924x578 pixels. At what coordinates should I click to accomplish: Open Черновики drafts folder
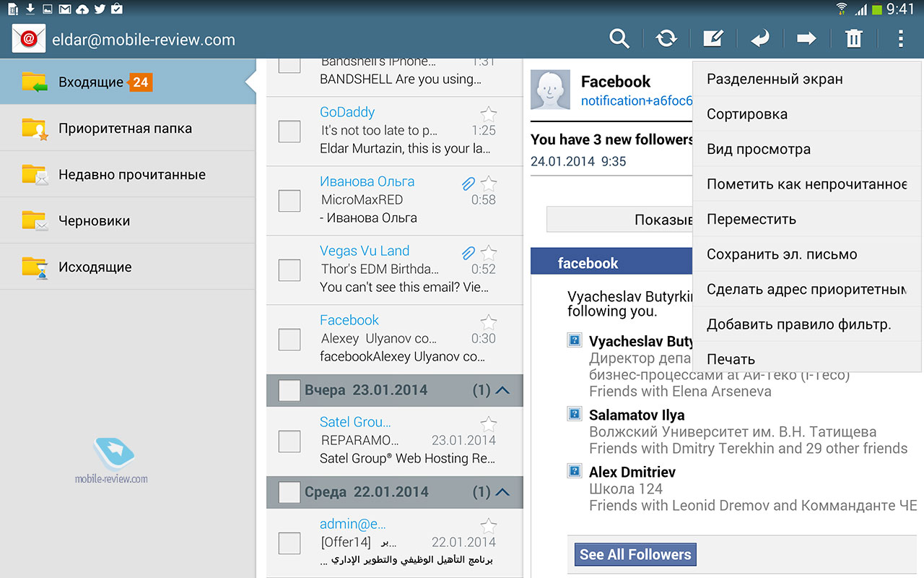click(128, 220)
